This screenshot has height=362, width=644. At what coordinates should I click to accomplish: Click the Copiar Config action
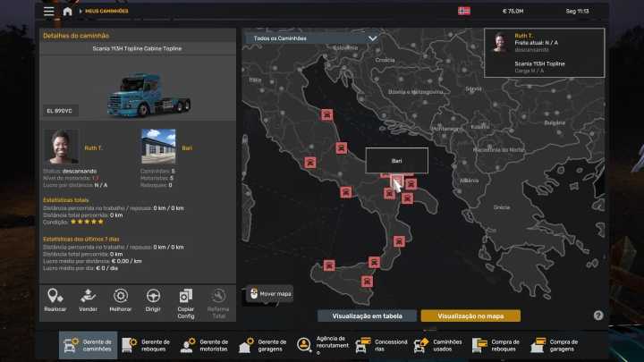pos(186,304)
